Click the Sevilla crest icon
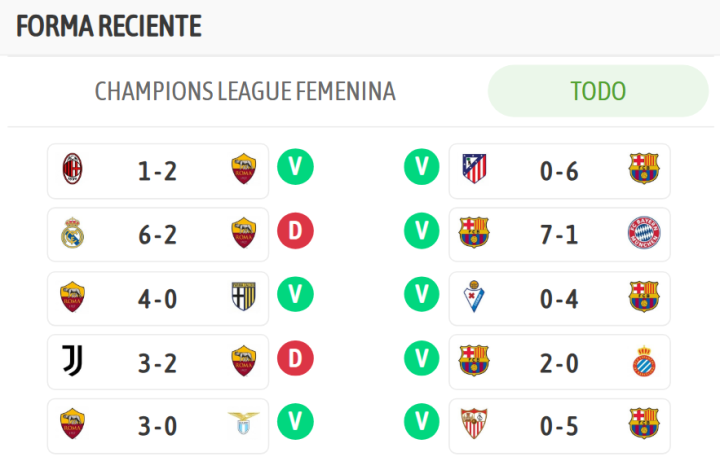The width and height of the screenshot is (720, 470). (474, 424)
